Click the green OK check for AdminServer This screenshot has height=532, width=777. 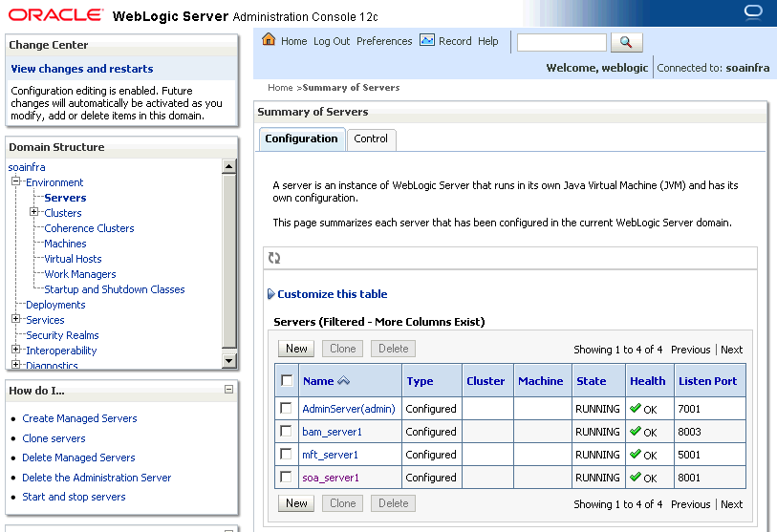(x=636, y=408)
